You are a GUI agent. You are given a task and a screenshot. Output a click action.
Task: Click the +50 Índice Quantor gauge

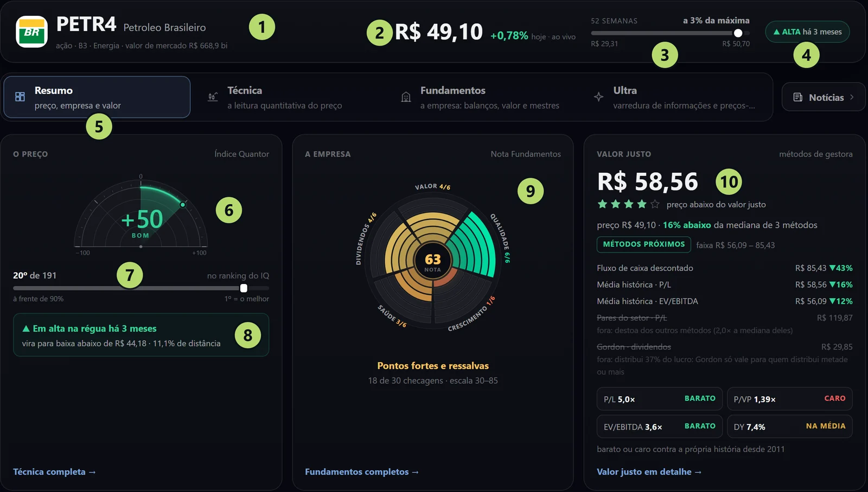pos(141,215)
